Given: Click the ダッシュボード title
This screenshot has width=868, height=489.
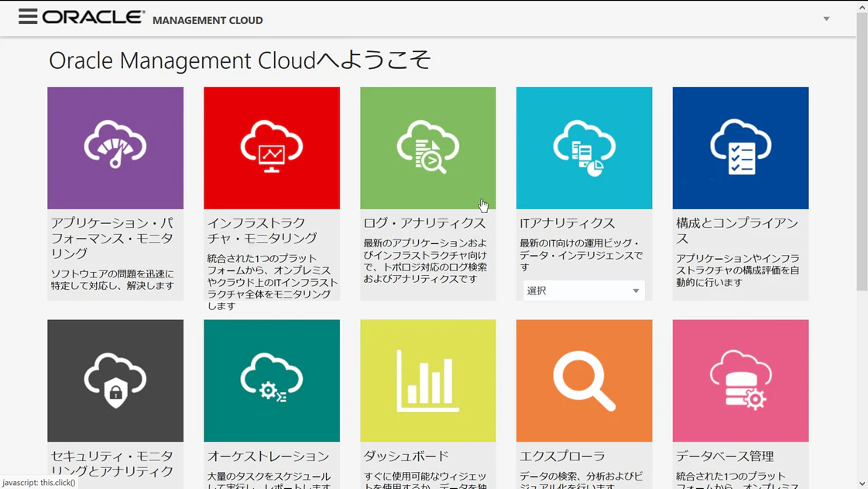Looking at the screenshot, I should point(407,456).
